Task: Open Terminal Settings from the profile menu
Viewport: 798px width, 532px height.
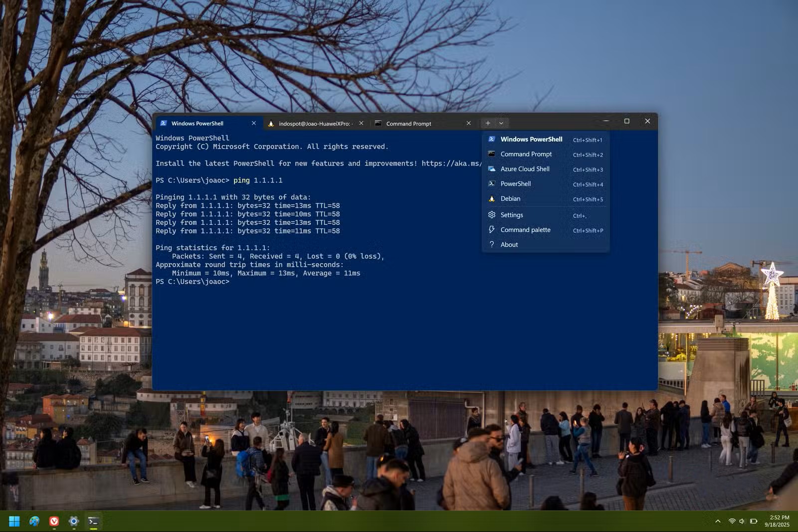Action: point(512,215)
